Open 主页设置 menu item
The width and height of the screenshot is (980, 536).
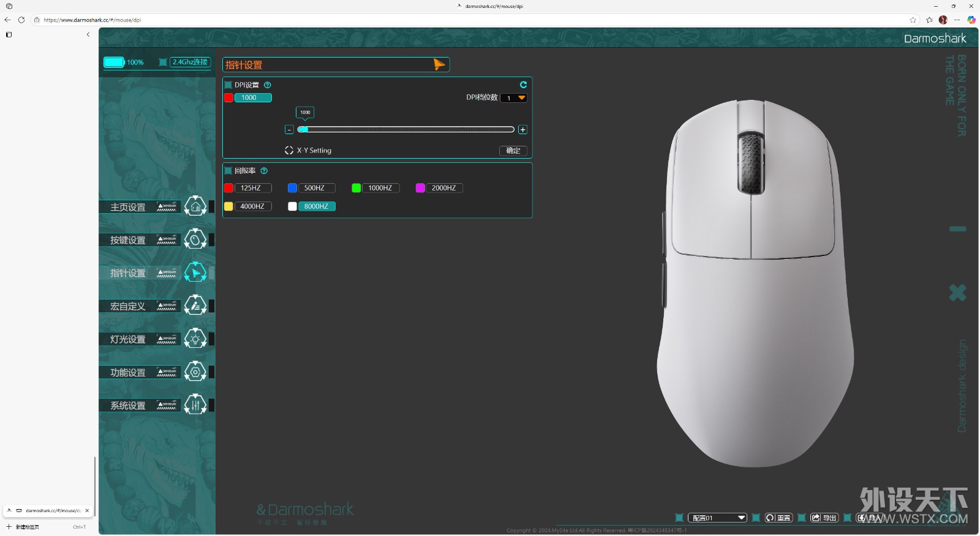[x=128, y=207]
